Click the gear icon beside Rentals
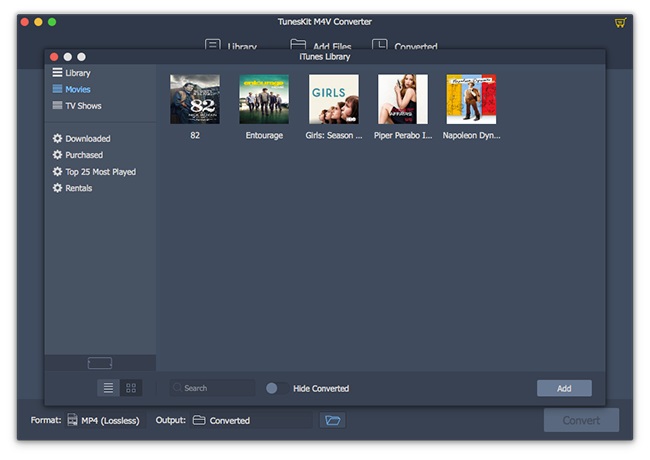 57,188
